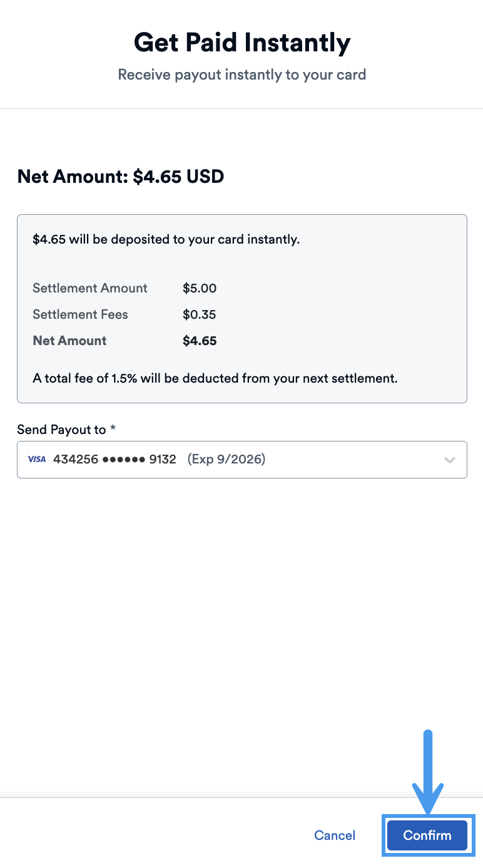
Task: Click the Confirm button
Action: pos(427,835)
